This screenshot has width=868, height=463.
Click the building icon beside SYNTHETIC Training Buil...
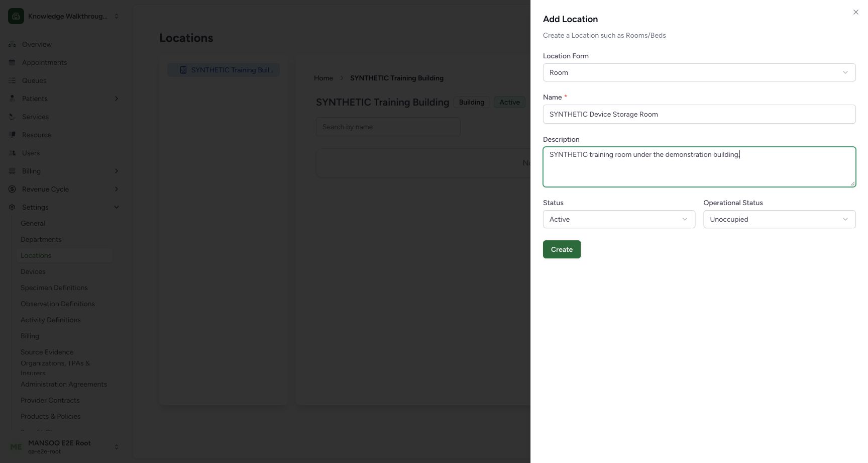point(183,70)
